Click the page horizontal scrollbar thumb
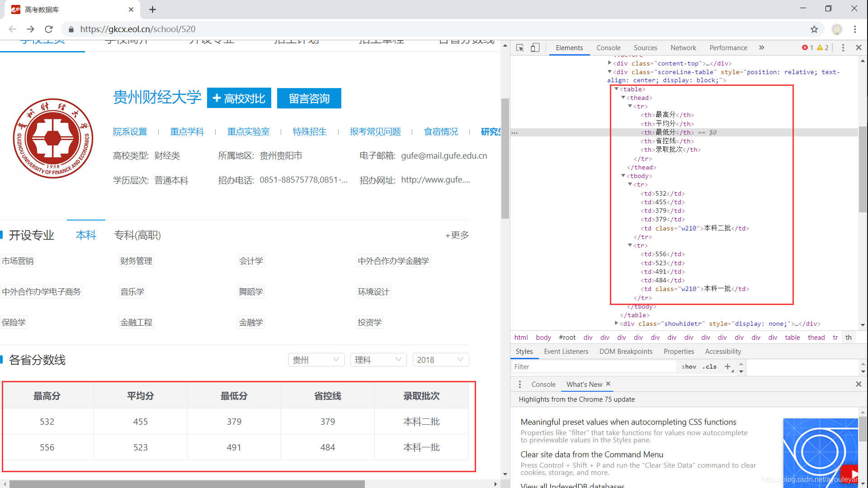Viewport: 868px width, 488px height. [187, 484]
